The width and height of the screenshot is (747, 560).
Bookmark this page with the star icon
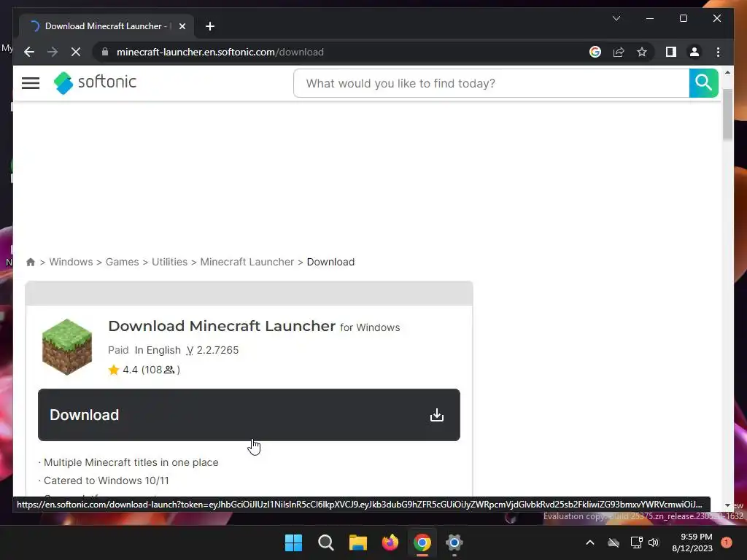click(x=642, y=52)
